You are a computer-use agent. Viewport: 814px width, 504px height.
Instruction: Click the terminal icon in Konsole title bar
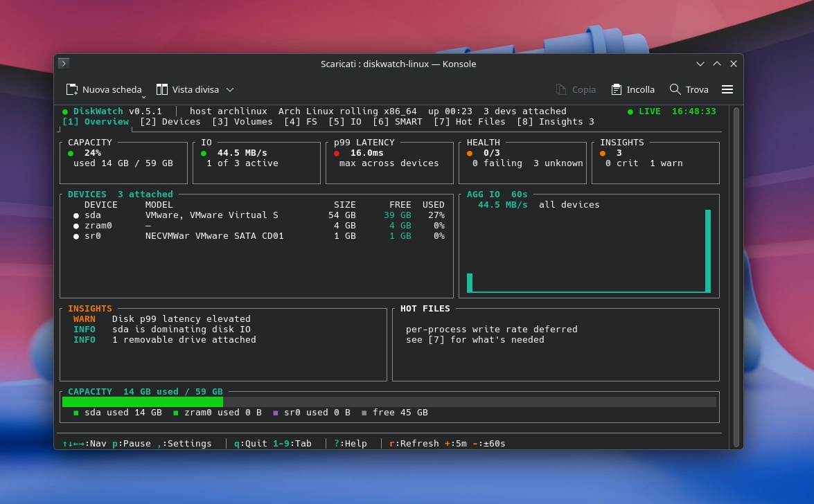[63, 63]
